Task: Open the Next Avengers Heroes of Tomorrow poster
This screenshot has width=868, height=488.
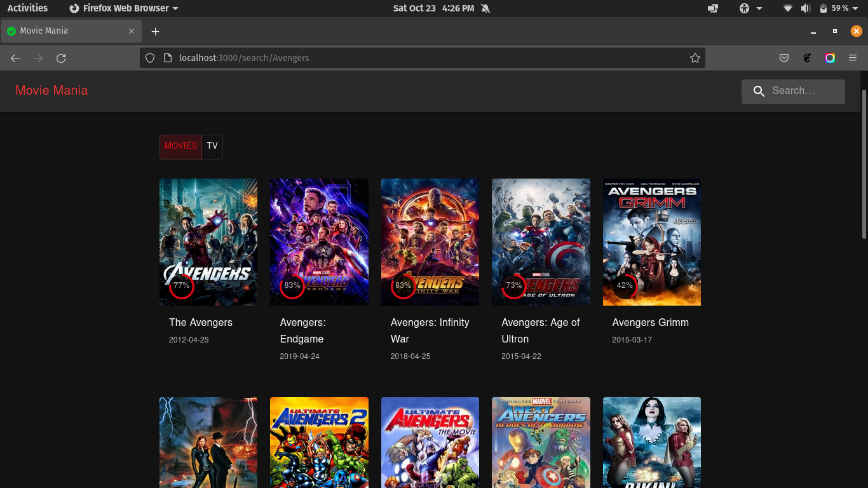Action: (x=541, y=443)
